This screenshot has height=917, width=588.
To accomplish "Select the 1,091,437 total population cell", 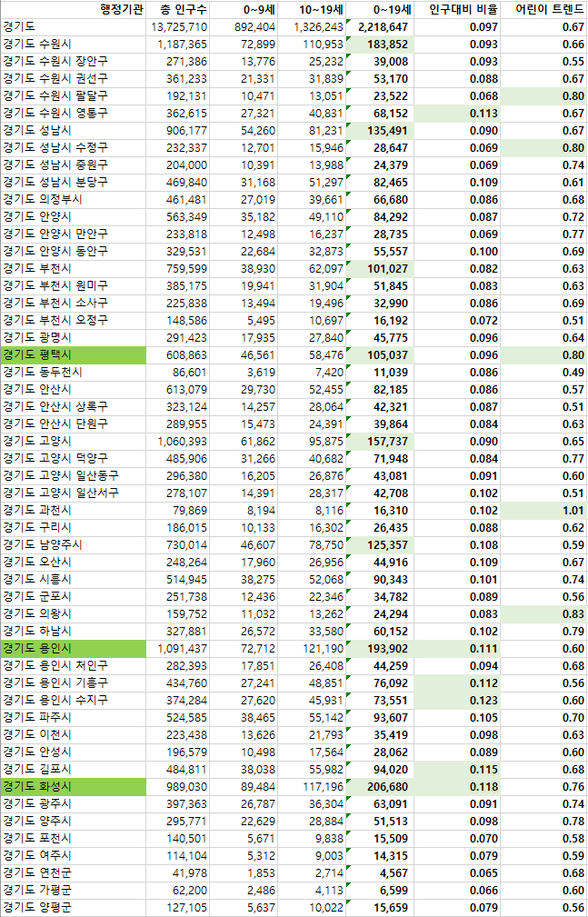I will [x=179, y=648].
